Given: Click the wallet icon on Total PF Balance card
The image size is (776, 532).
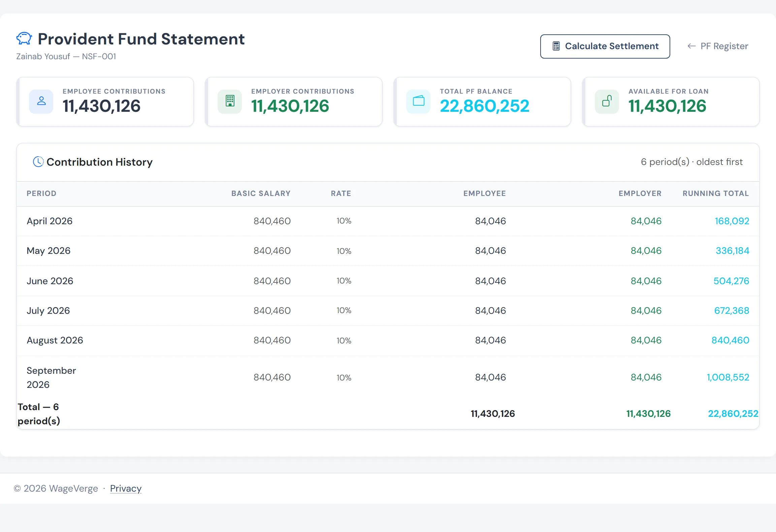Looking at the screenshot, I should pyautogui.click(x=418, y=101).
